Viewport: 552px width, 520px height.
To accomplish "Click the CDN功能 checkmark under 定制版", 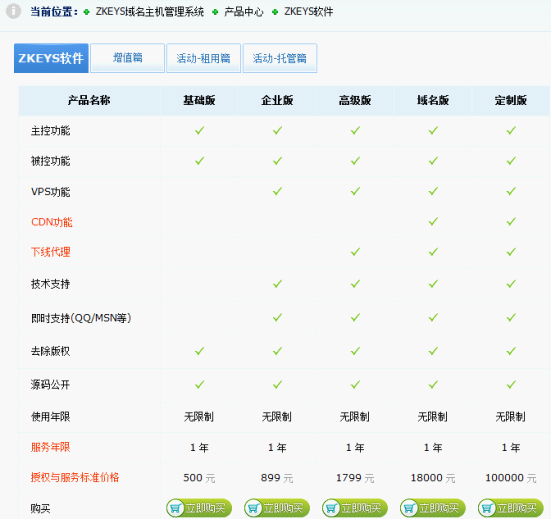I will tap(511, 221).
